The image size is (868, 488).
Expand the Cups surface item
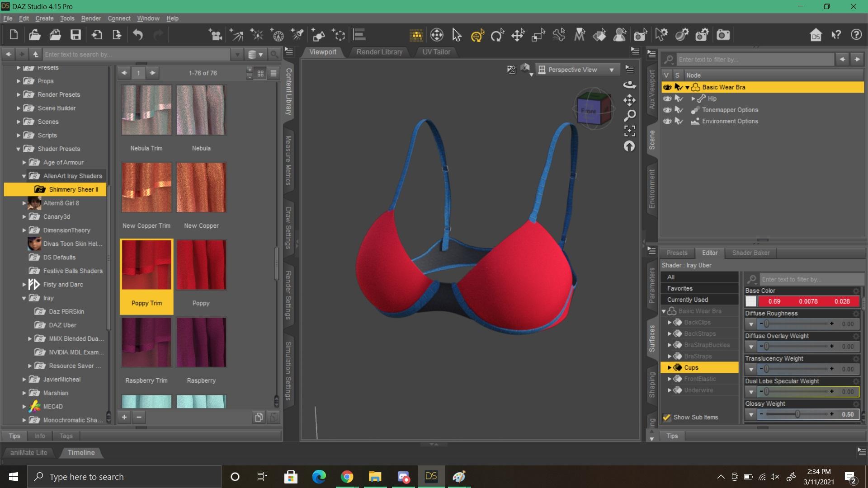(x=670, y=368)
